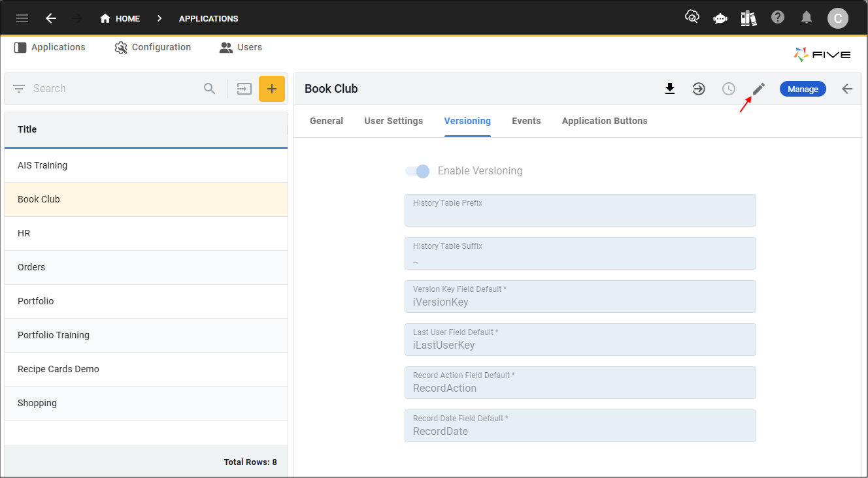Click the deploy arrow-in-circle icon
Screen dimensions: 868x478
click(x=699, y=89)
